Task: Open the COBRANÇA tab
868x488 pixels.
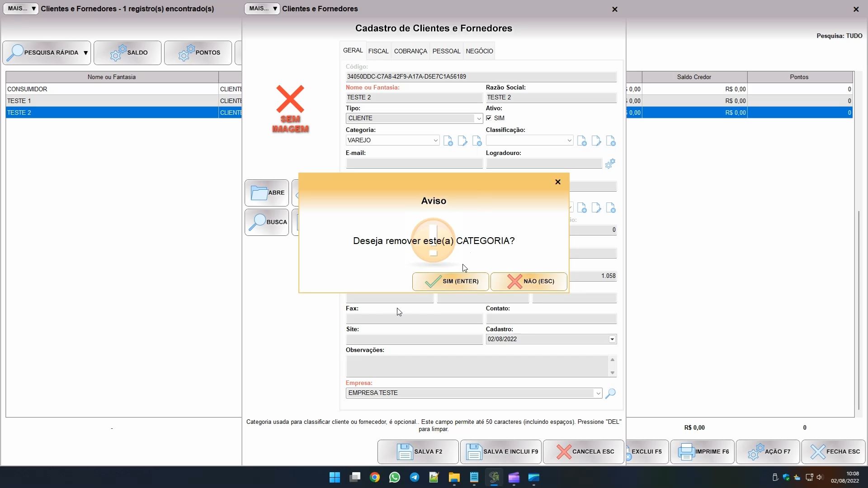Action: pos(410,51)
